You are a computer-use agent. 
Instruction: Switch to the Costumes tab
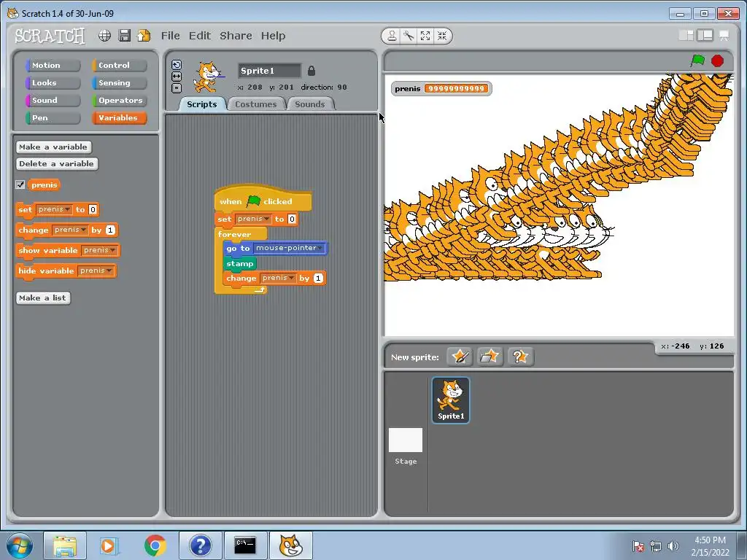(x=256, y=104)
